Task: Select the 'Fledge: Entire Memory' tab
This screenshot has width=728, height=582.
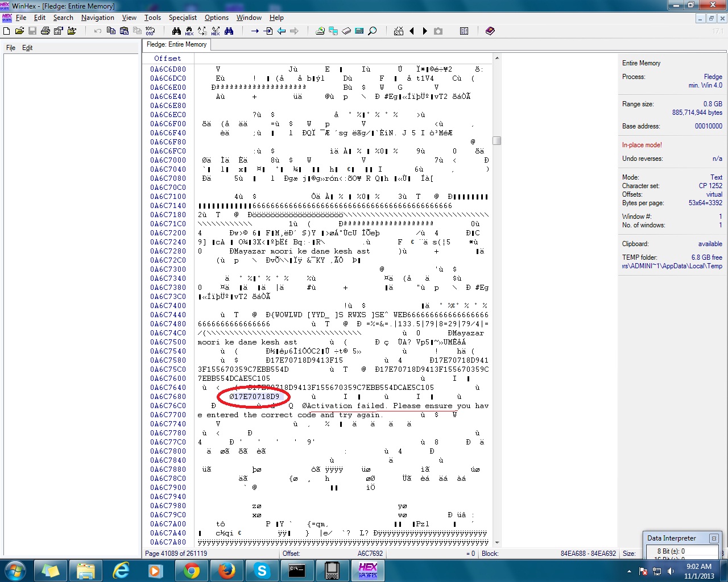Action: pos(176,44)
